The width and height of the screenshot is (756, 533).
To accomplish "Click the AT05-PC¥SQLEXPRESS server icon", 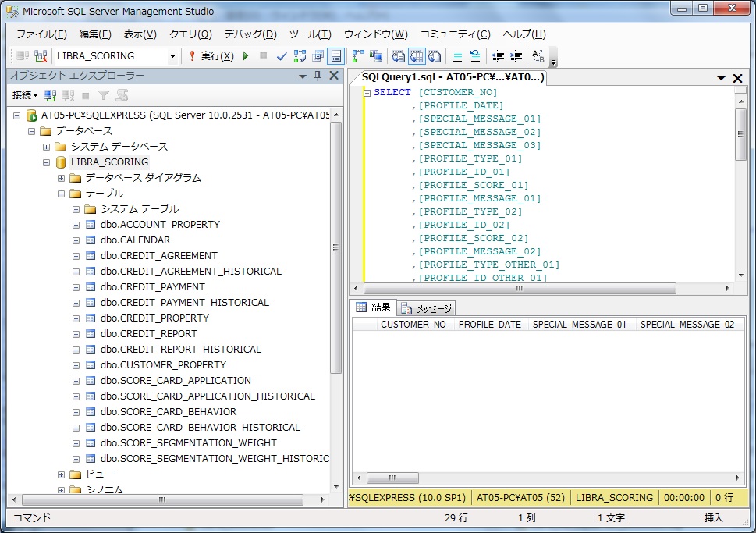I will (32, 115).
